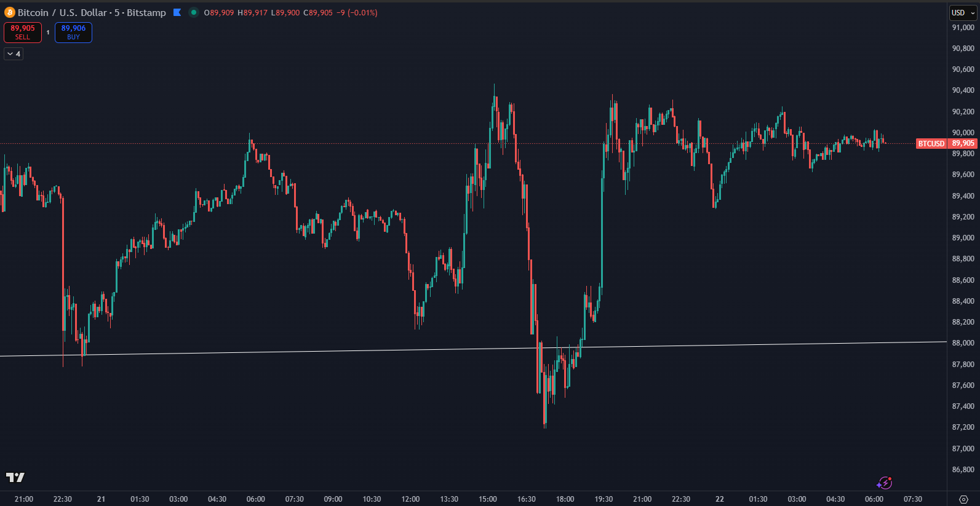The height and width of the screenshot is (506, 980).
Task: Click the quantity value between Sell and Buy
Action: 48,33
